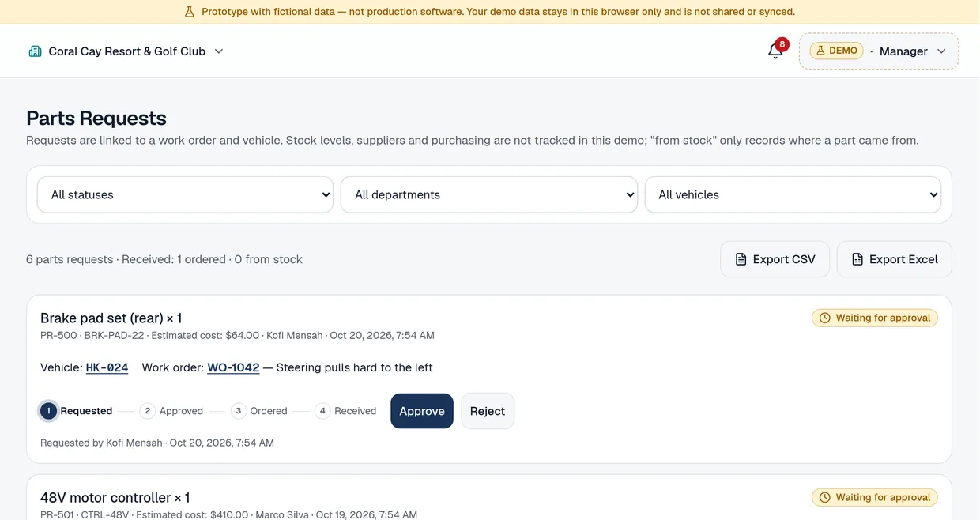
Task: Click the Received step 4 marker
Action: coord(322,411)
